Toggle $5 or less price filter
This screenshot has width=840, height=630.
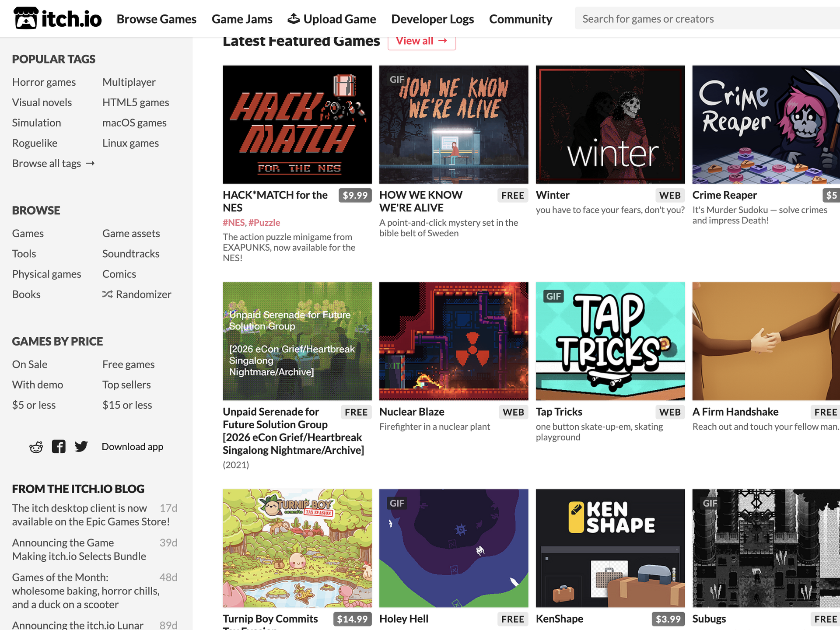(x=35, y=404)
